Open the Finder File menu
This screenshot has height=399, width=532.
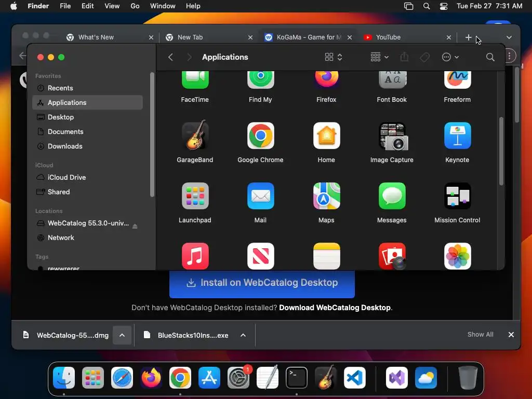coord(65,6)
